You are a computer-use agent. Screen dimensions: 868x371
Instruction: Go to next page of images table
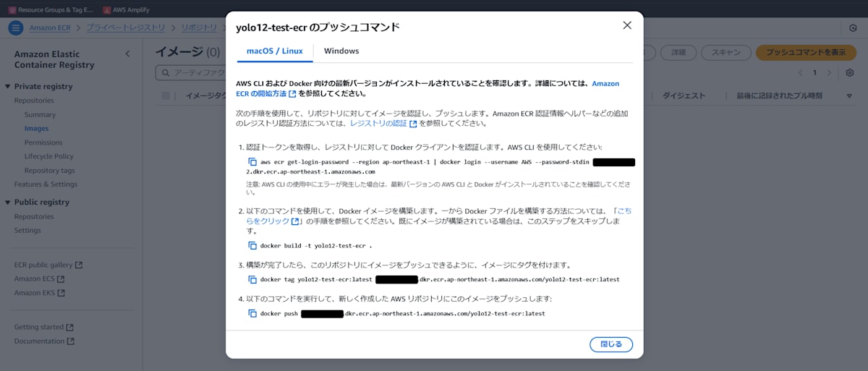(x=829, y=73)
